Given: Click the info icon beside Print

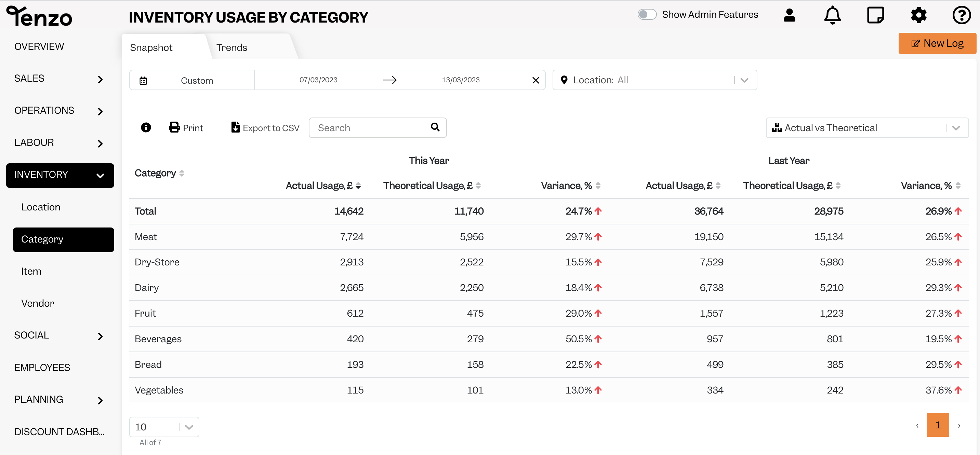Looking at the screenshot, I should (x=146, y=127).
